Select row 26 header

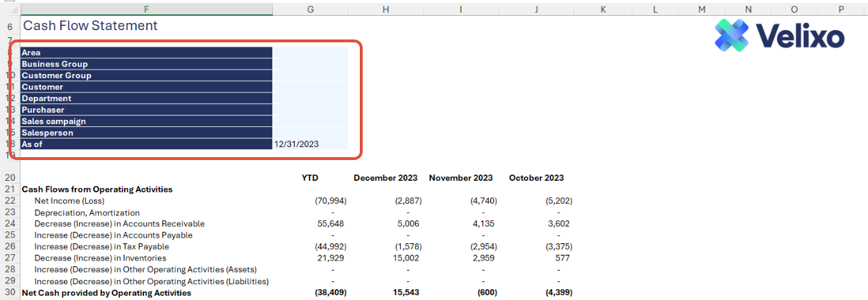9,247
